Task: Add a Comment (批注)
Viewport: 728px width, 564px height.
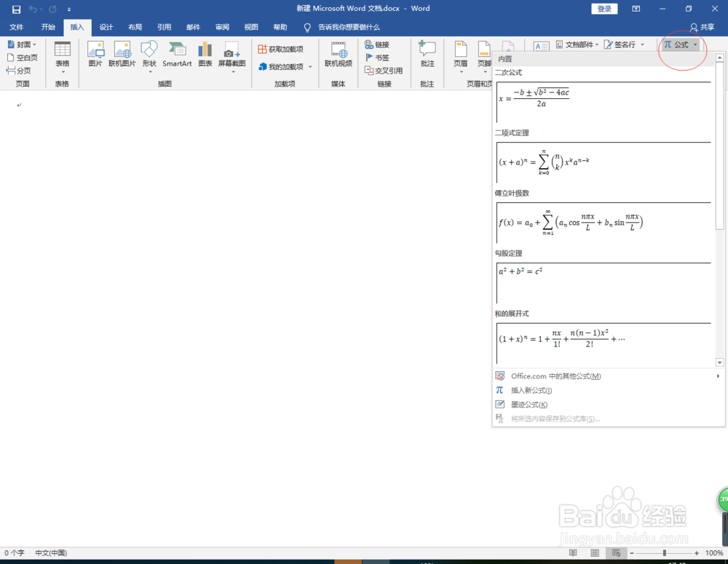Action: click(x=427, y=55)
